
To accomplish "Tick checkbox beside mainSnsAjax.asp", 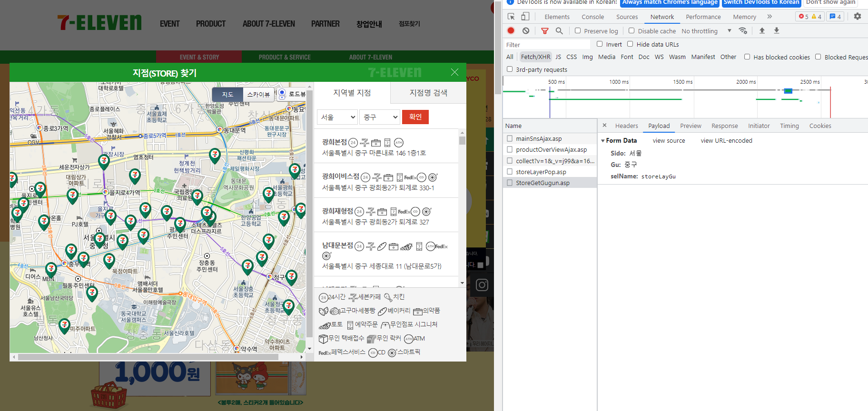I will [510, 138].
